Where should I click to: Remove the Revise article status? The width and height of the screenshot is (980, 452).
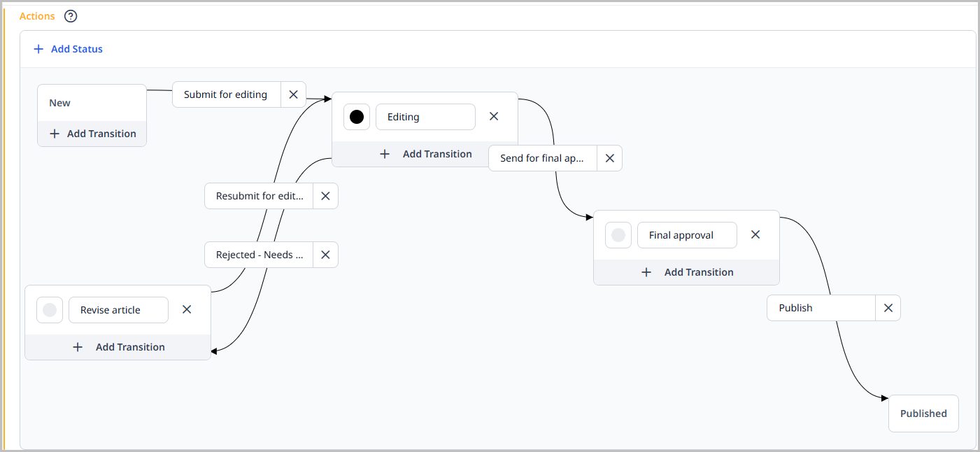pos(186,309)
